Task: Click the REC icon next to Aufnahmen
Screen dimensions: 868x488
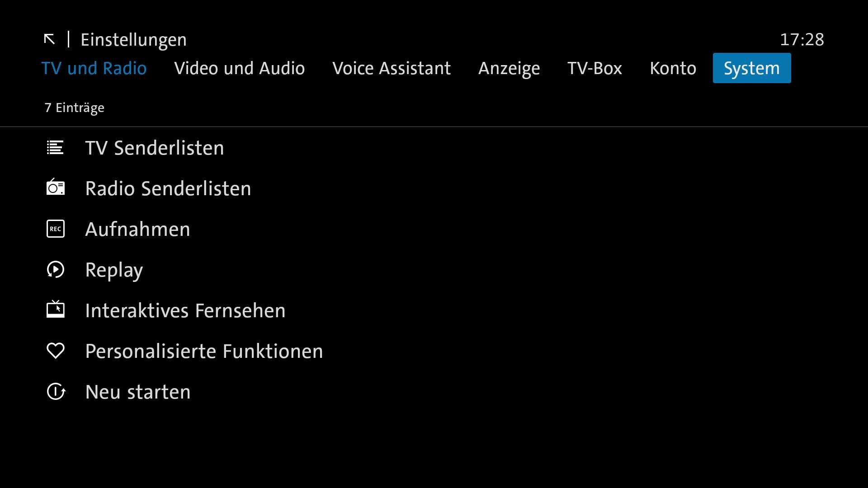Action: [55, 229]
